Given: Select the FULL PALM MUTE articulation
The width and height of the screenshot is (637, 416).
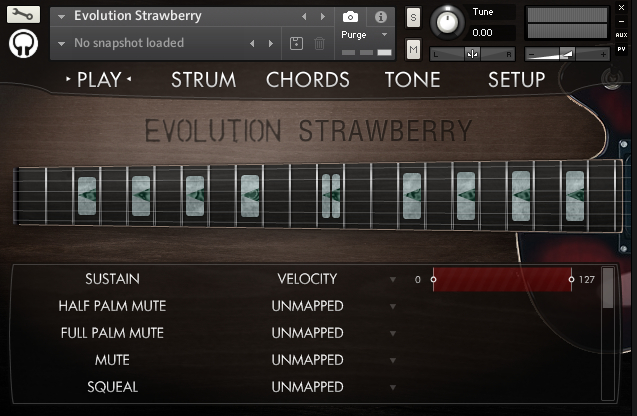Looking at the screenshot, I should pos(113,333).
